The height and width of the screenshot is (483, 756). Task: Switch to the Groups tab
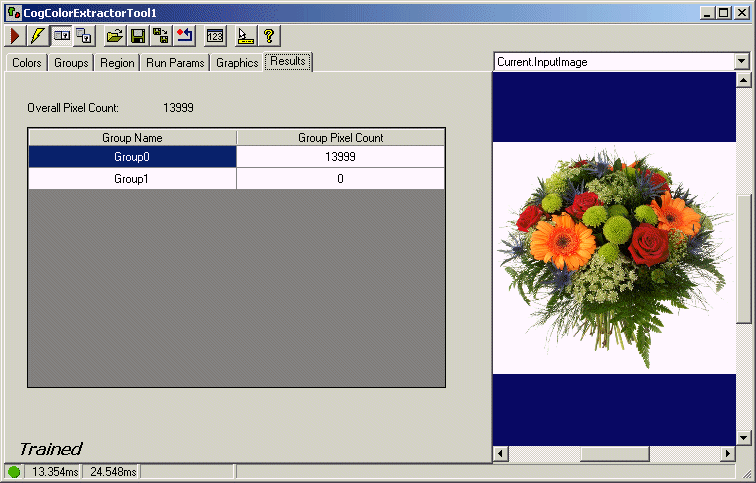(71, 63)
